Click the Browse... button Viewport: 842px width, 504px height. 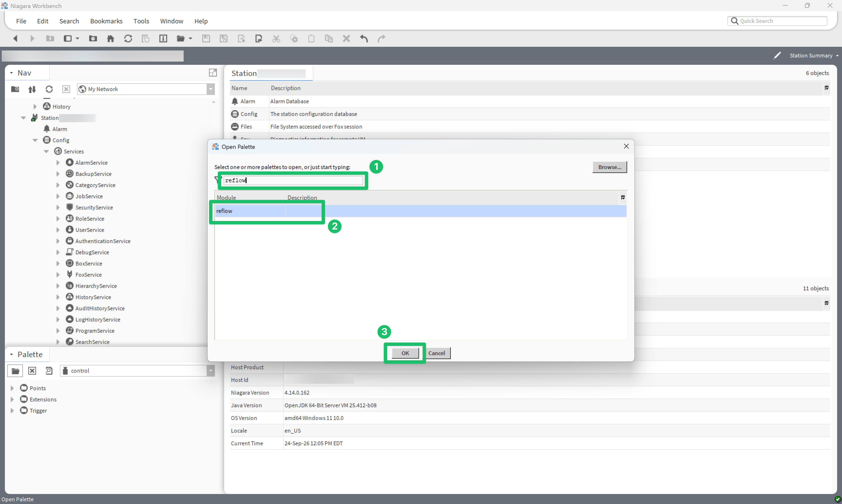coord(610,167)
